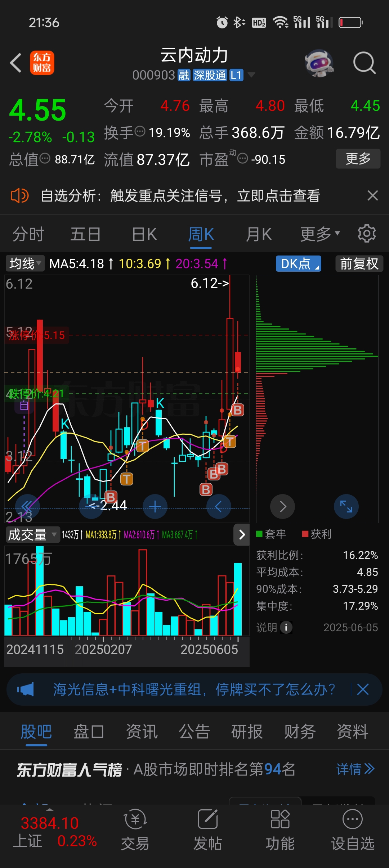
Task: Open 详情 ranking details link
Action: pyautogui.click(x=355, y=769)
